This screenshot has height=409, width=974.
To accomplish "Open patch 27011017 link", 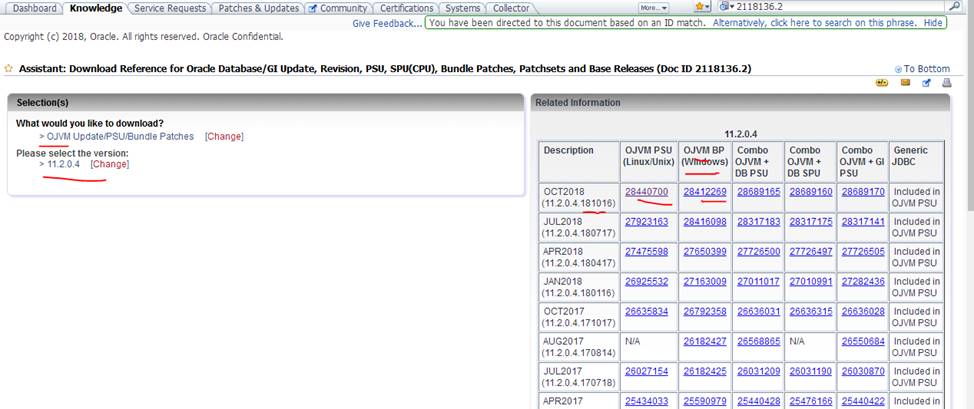I will pyautogui.click(x=758, y=281).
